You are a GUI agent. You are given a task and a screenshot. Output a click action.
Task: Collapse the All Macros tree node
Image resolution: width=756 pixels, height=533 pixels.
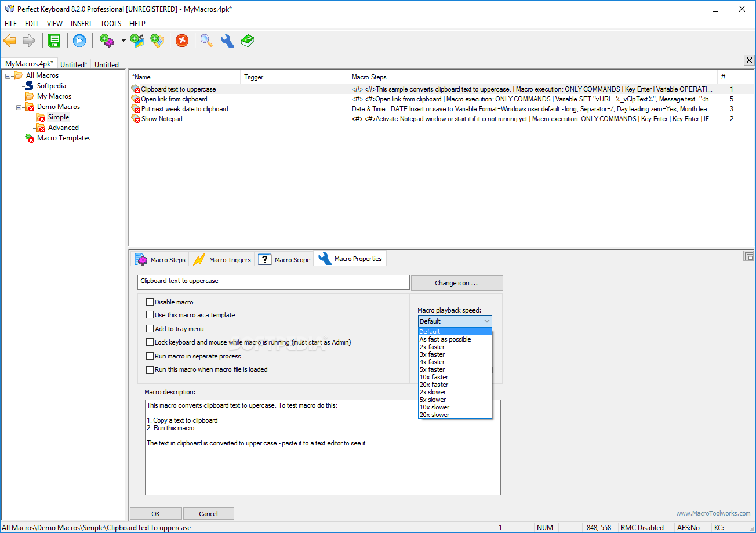click(8, 75)
